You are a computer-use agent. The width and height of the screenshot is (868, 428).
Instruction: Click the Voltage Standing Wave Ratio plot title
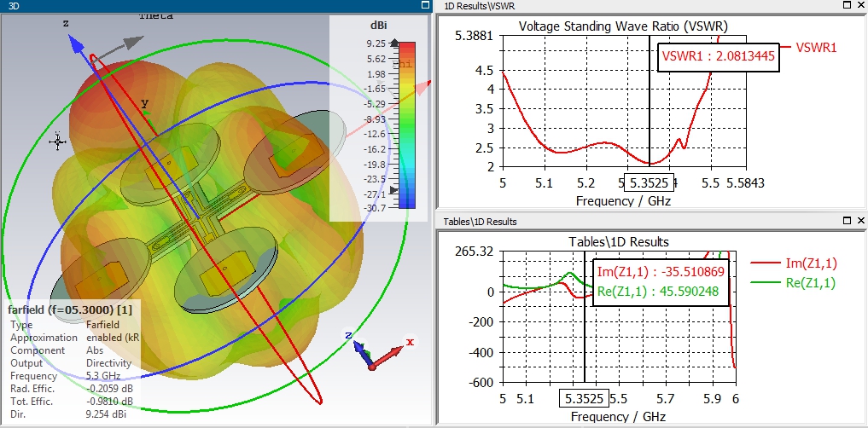coord(623,26)
